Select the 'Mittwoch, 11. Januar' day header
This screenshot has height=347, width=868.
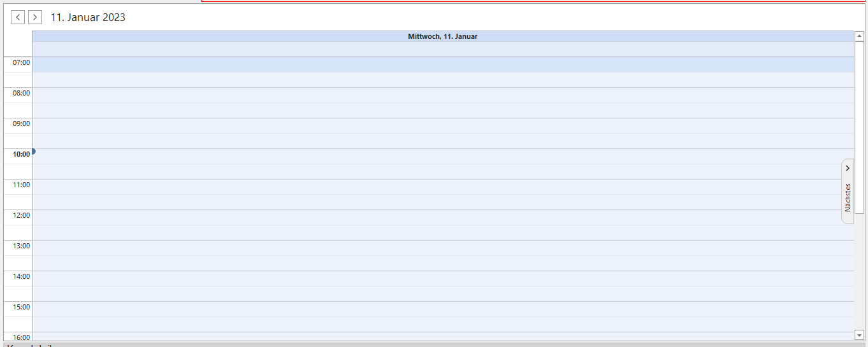coord(442,36)
